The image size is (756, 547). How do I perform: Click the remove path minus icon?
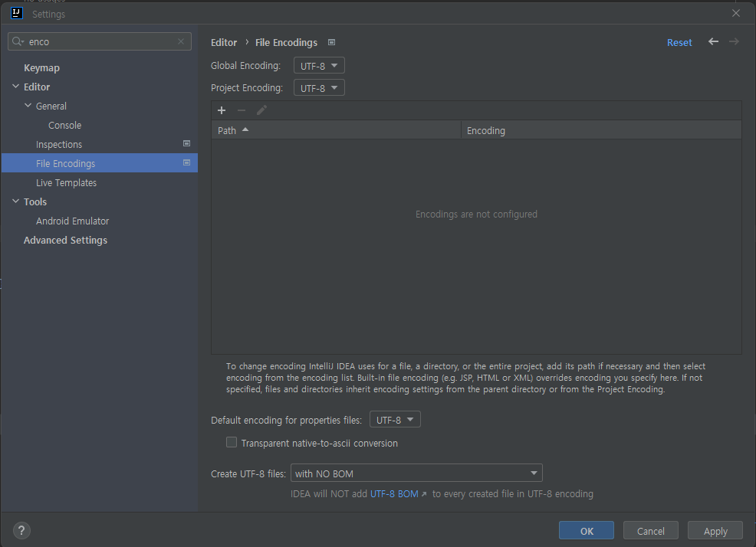click(242, 110)
